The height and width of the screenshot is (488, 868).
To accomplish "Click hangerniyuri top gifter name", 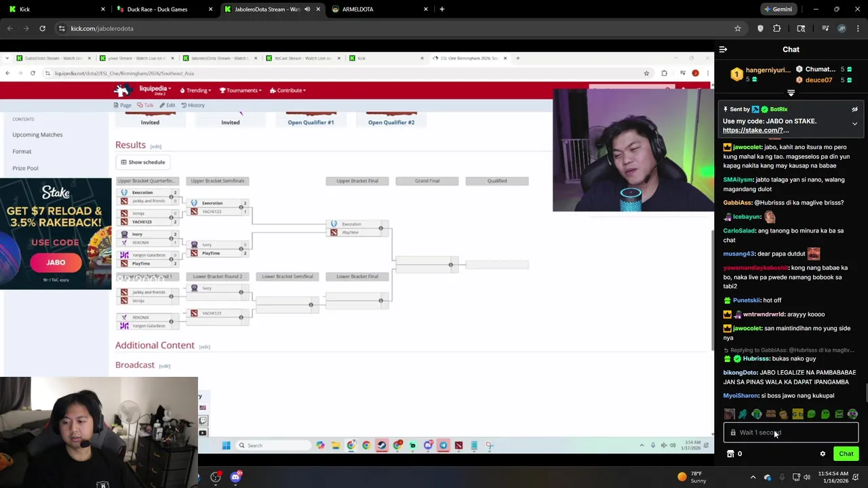I will (x=768, y=70).
